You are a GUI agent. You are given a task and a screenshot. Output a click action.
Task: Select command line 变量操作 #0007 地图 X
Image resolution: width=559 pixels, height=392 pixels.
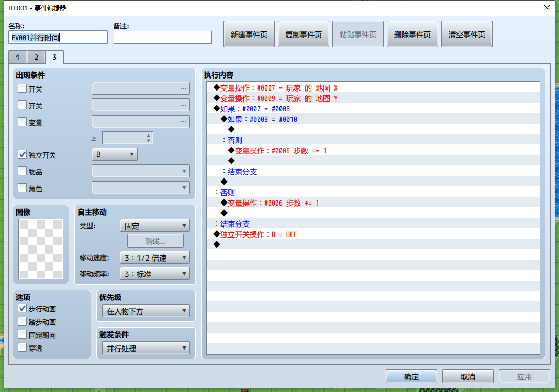[x=373, y=88]
